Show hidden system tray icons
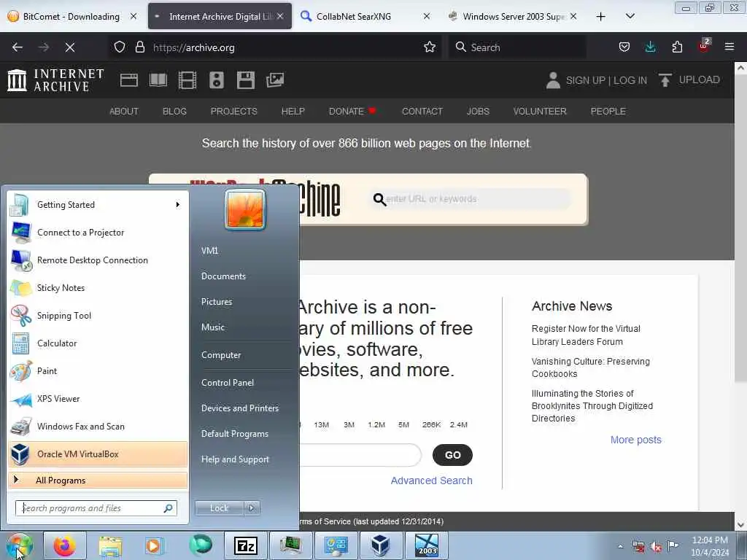This screenshot has height=560, width=747. point(620,546)
